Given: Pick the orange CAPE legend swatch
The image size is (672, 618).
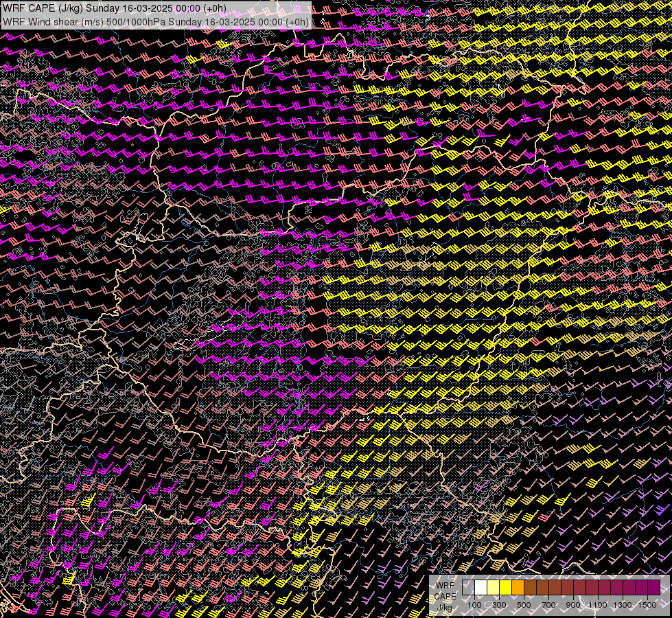Looking at the screenshot, I should (518, 587).
